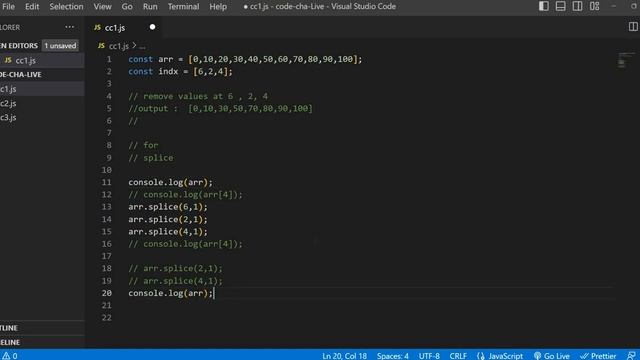
Task: Collapse the Open Editors section
Action: click(19, 46)
